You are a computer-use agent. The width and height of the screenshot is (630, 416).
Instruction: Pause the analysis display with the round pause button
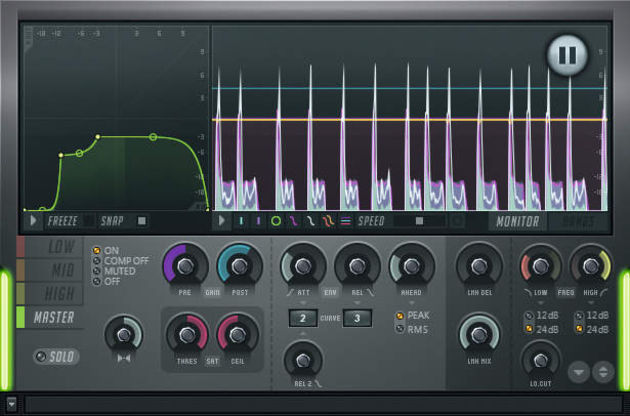coord(567,55)
